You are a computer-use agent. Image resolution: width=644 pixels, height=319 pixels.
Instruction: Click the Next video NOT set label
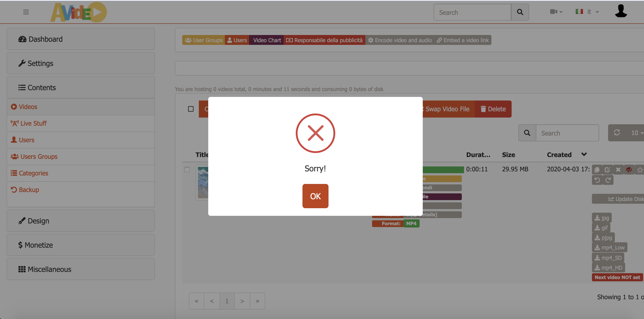(617, 277)
